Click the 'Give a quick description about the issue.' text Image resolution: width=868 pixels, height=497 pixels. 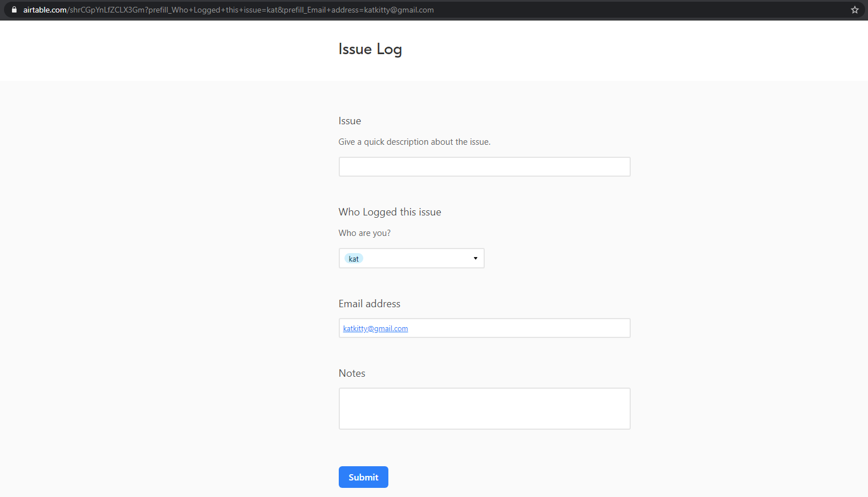coord(414,142)
